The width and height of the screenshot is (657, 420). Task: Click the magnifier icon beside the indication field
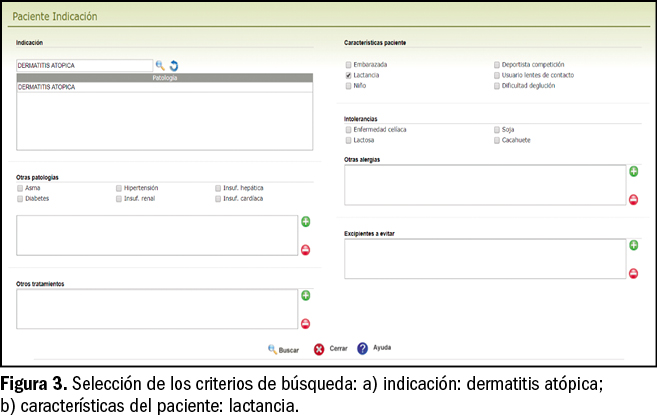pos(159,66)
